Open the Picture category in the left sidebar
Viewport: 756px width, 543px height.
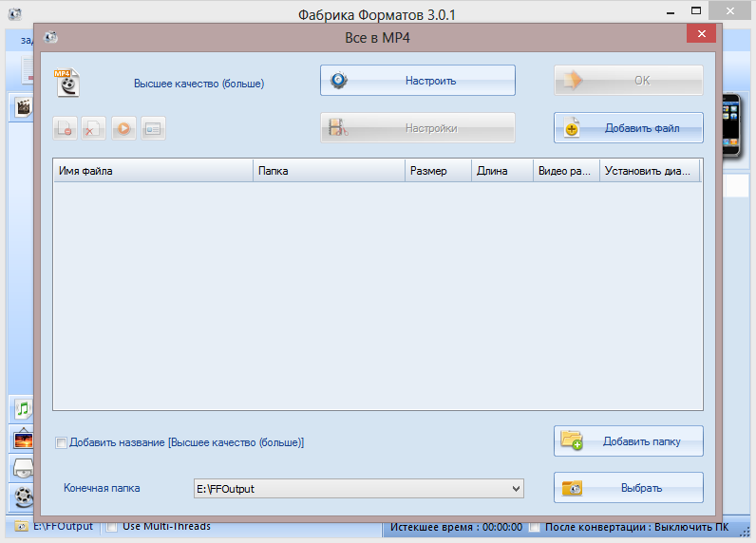[21, 440]
